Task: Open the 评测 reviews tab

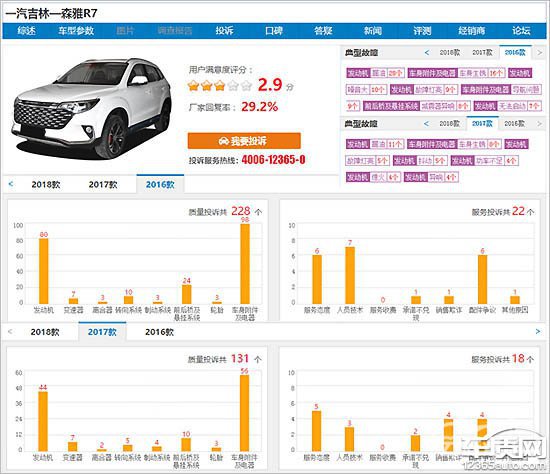Action: [422, 31]
